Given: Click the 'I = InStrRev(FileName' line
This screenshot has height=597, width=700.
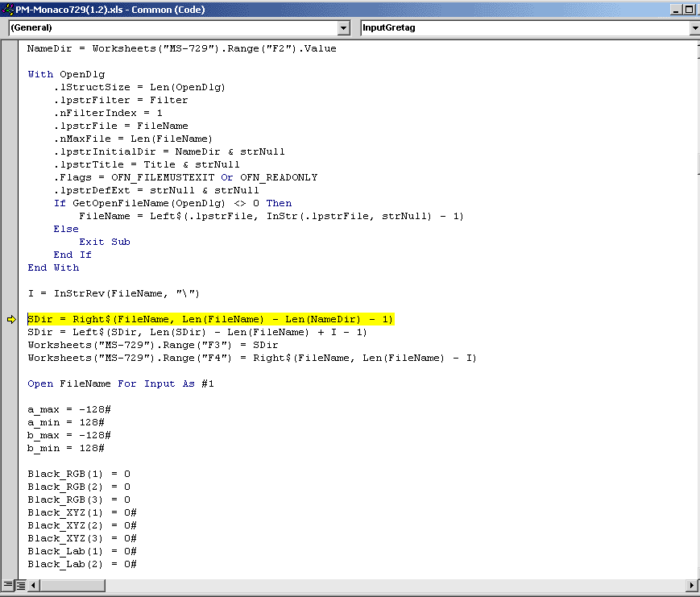Looking at the screenshot, I should [114, 294].
